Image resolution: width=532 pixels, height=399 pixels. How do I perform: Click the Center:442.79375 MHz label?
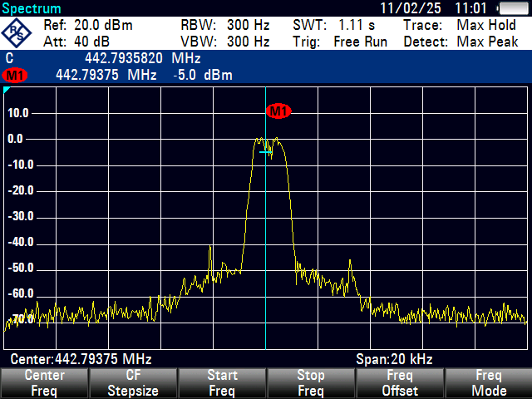[81, 359]
